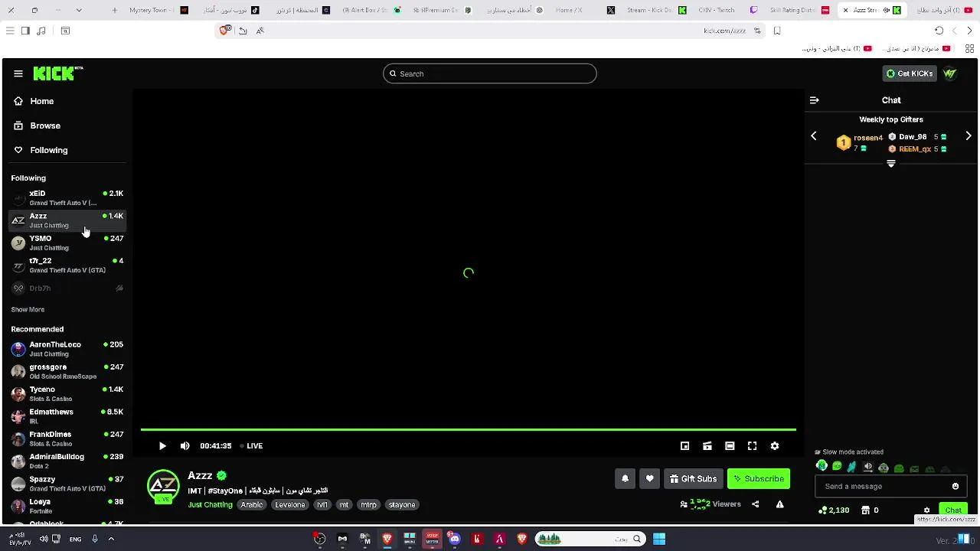Image resolution: width=980 pixels, height=551 pixels.
Task: Expand Following list with Show More
Action: (28, 309)
